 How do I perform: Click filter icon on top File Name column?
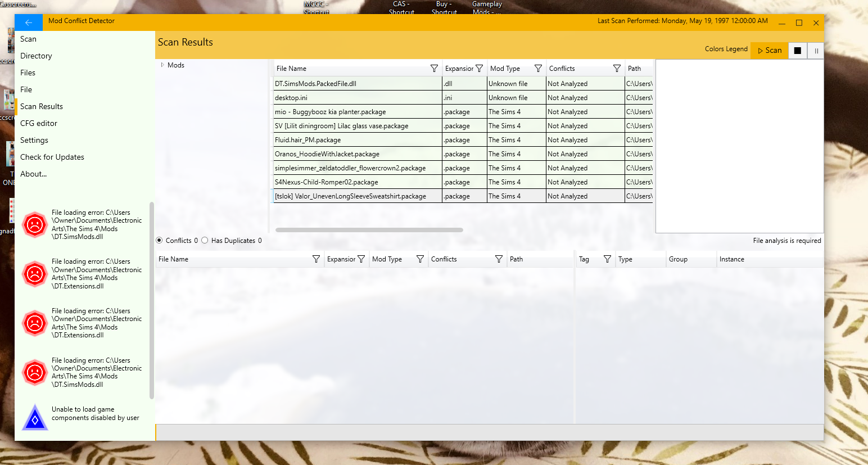click(434, 69)
